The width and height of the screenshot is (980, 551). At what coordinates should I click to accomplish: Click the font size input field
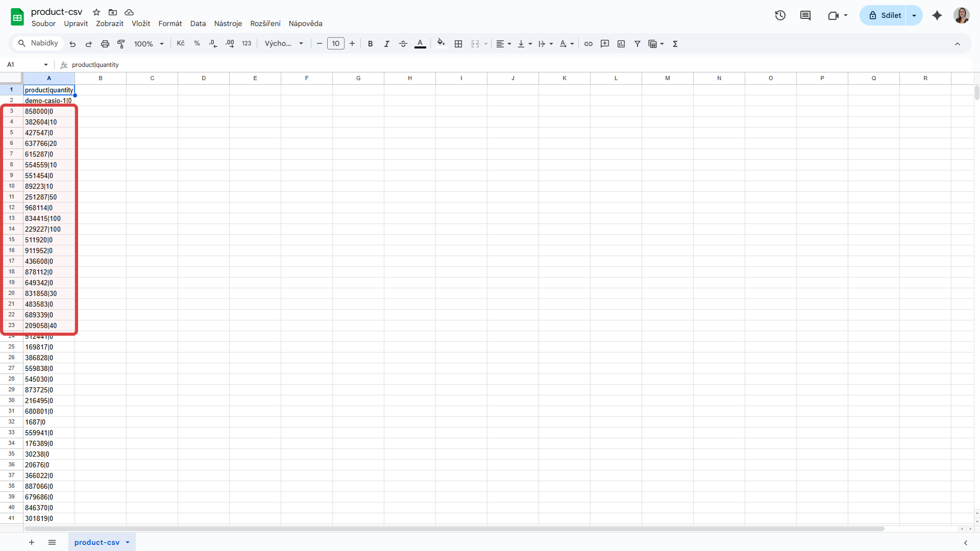pyautogui.click(x=335, y=44)
